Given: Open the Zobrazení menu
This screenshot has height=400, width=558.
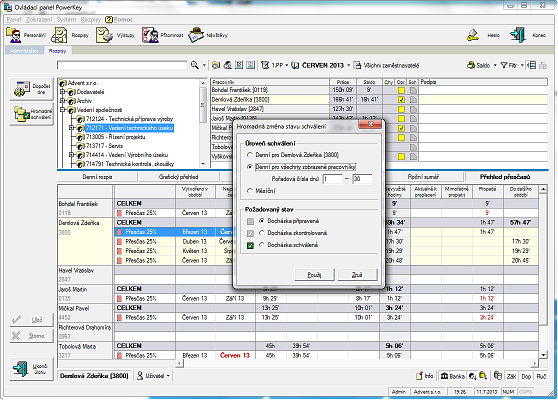Looking at the screenshot, I should pos(39,20).
